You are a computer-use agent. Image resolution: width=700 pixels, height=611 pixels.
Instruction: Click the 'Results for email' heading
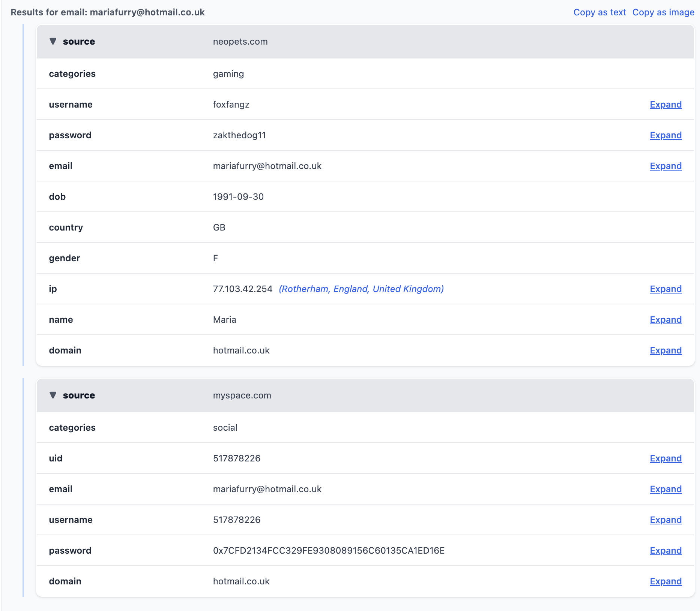pyautogui.click(x=108, y=12)
